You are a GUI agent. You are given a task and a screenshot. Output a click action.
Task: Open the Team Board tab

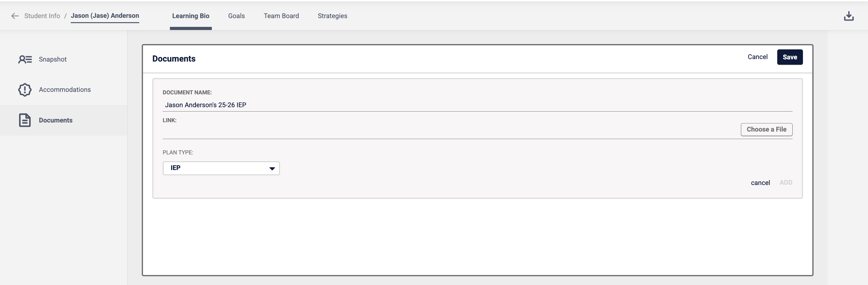point(281,16)
